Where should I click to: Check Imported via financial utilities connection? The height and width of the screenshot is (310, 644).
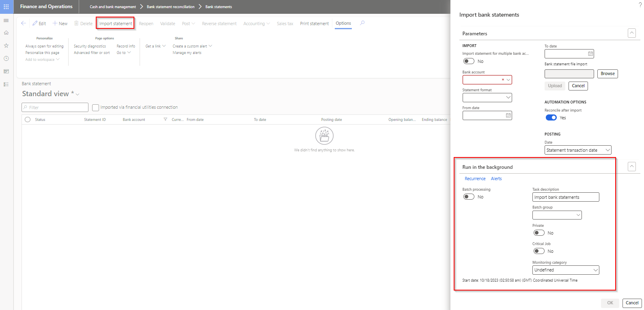pyautogui.click(x=96, y=108)
